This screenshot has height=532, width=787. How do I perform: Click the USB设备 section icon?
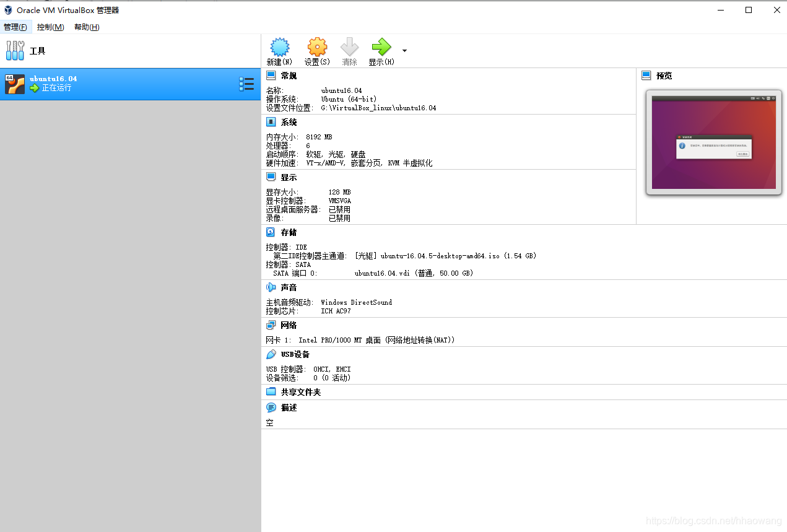click(271, 354)
